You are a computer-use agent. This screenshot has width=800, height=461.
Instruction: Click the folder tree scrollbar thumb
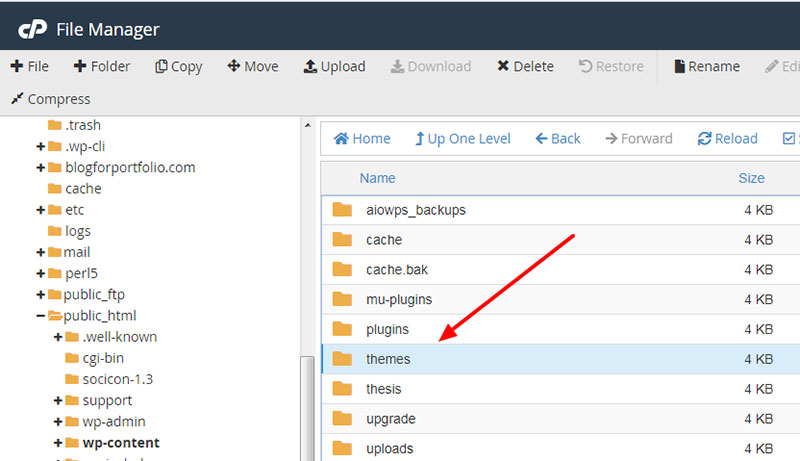pos(308,408)
